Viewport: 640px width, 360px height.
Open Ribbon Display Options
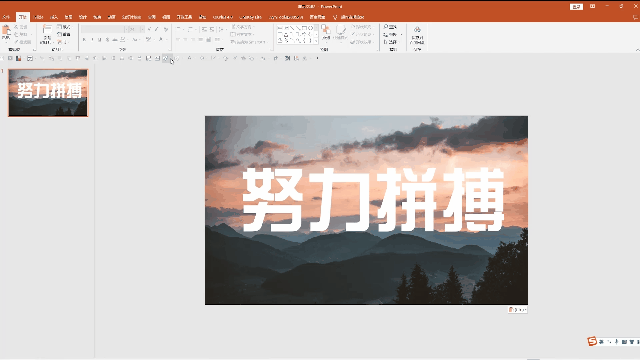point(593,7)
